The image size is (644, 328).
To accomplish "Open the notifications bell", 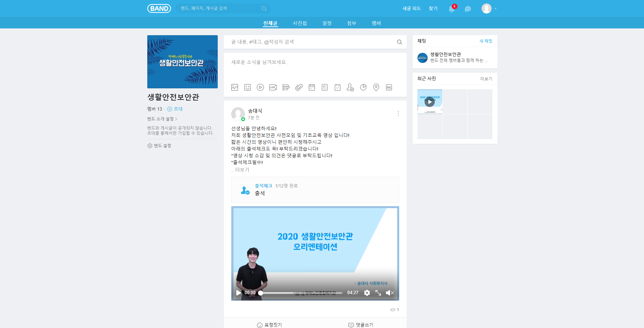I will (x=452, y=9).
